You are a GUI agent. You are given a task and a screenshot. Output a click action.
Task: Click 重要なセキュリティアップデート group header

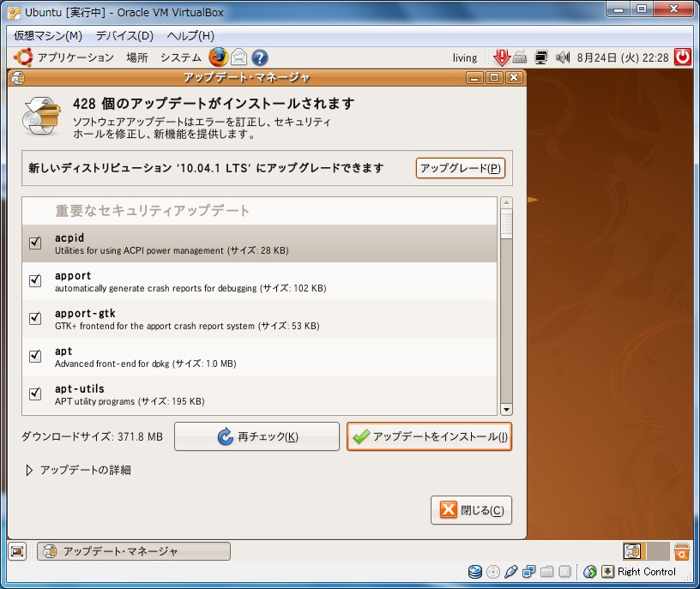click(x=152, y=211)
